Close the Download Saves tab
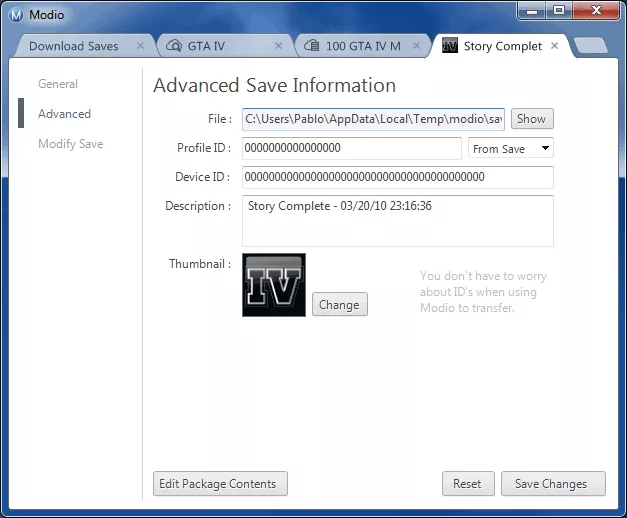 tap(140, 46)
